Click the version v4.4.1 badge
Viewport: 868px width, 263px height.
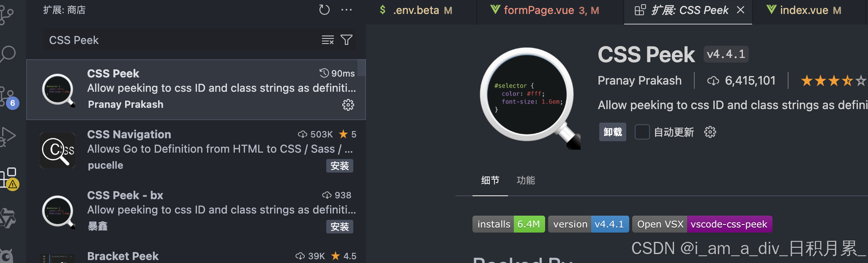tap(589, 224)
